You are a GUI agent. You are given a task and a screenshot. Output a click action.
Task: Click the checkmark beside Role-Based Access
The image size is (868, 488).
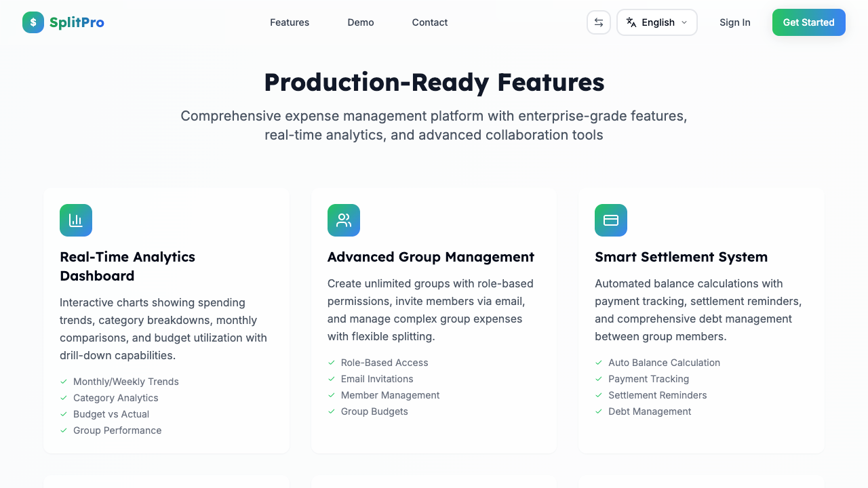[x=332, y=363]
